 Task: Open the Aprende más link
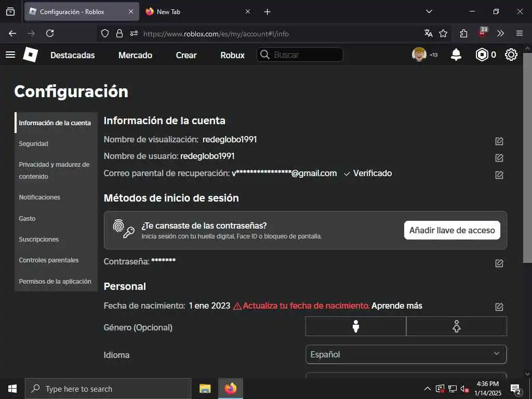pos(397,305)
